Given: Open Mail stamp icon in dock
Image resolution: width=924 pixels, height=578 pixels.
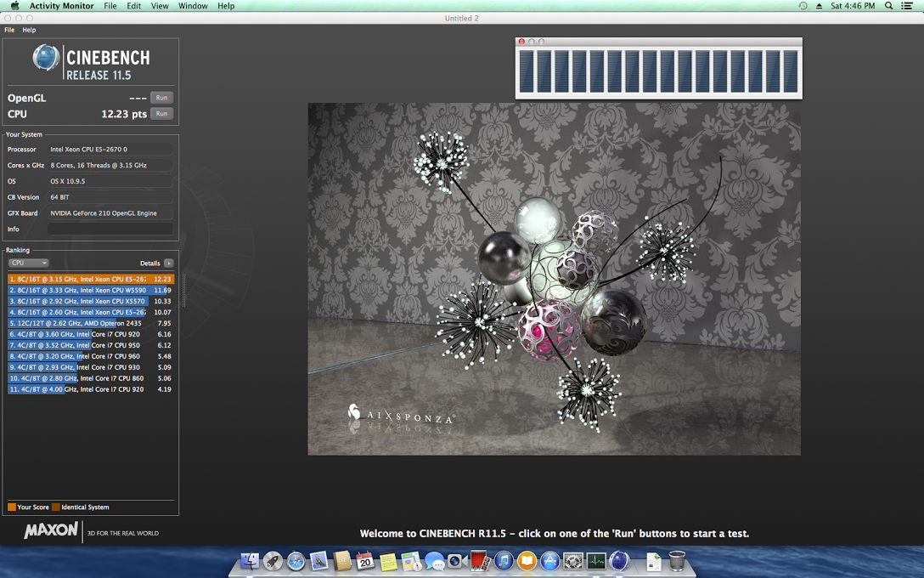Looking at the screenshot, I should coord(318,560).
